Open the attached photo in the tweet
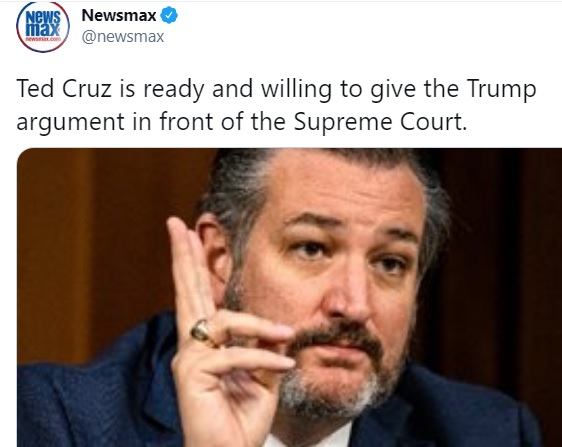562x447 pixels. (x=289, y=297)
